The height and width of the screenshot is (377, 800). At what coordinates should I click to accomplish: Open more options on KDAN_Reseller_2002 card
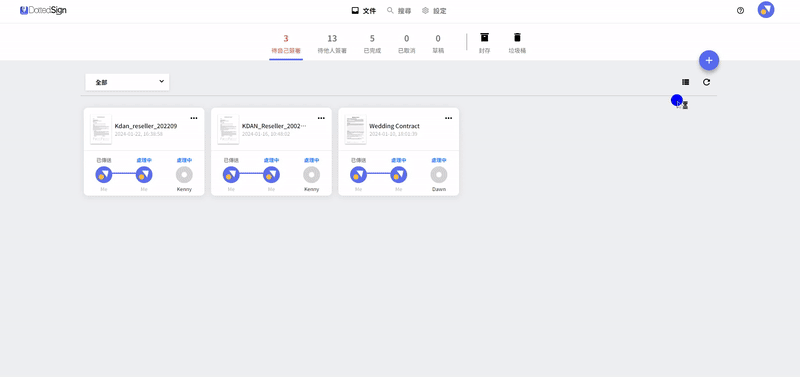(x=321, y=118)
